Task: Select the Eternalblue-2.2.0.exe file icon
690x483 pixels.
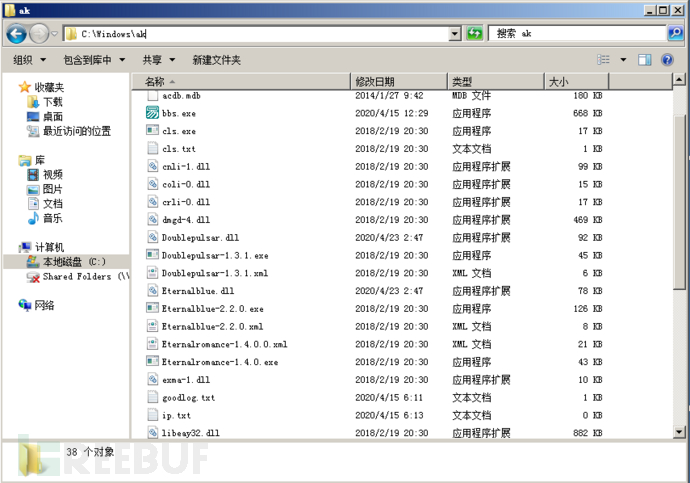Action: point(152,308)
